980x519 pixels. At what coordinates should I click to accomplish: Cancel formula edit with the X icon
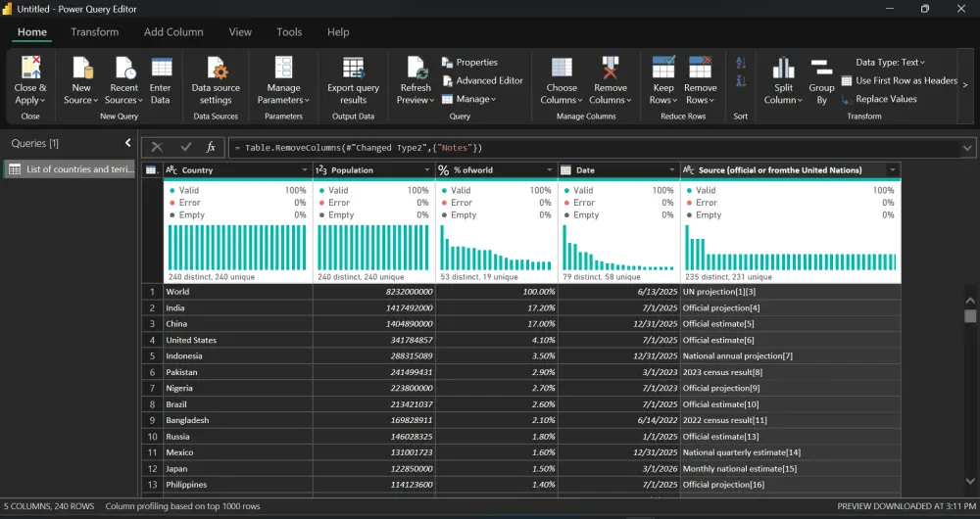pyautogui.click(x=157, y=148)
